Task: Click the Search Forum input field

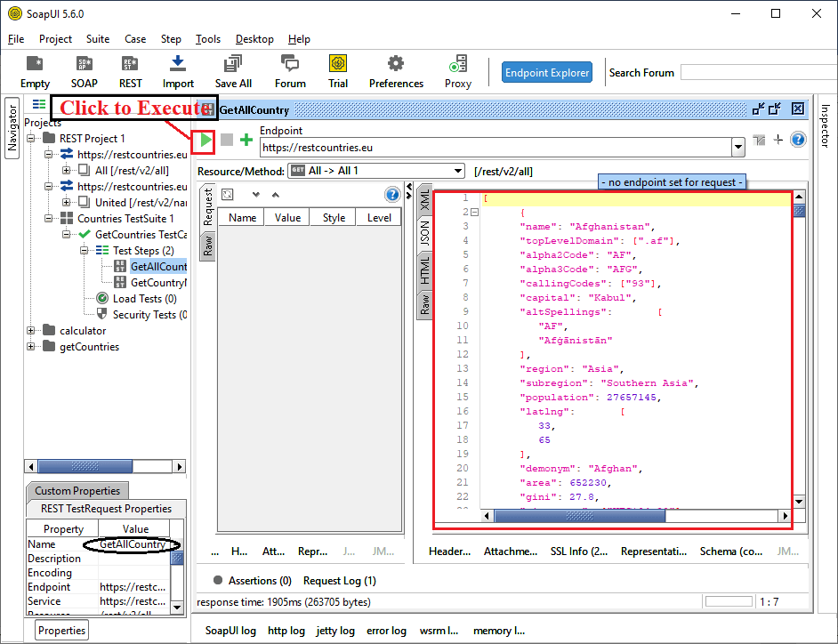Action: (759, 73)
